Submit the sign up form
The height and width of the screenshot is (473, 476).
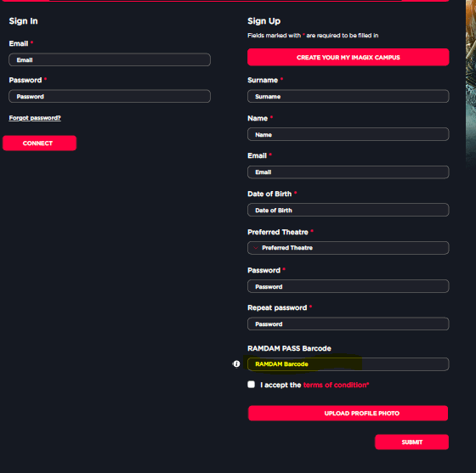[412, 442]
